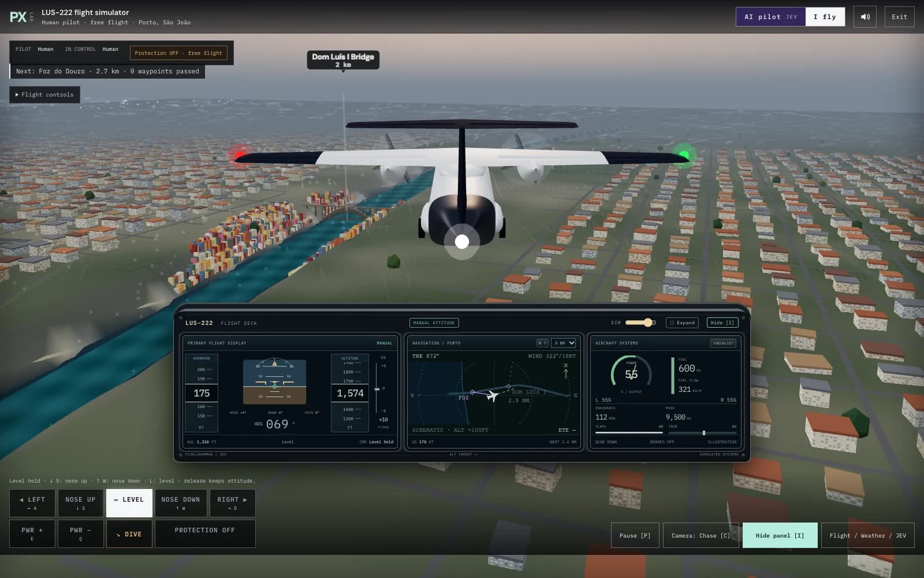
Task: Click the Exit button
Action: (899, 17)
